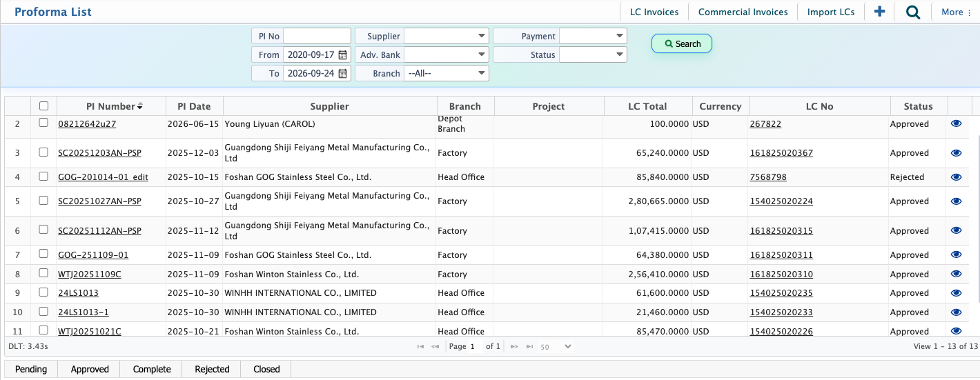Click eye icon for GOG-201014-01_edit row
980x380 pixels.
pyautogui.click(x=956, y=177)
